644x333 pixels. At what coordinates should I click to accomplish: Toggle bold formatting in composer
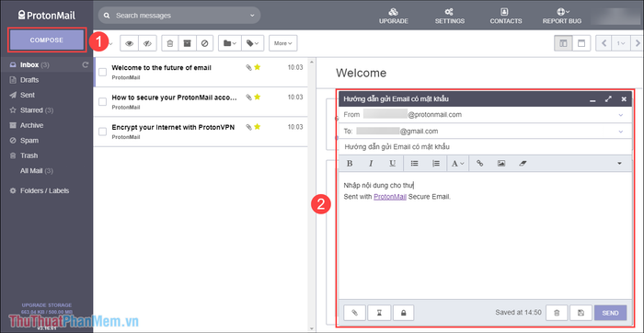pyautogui.click(x=350, y=164)
